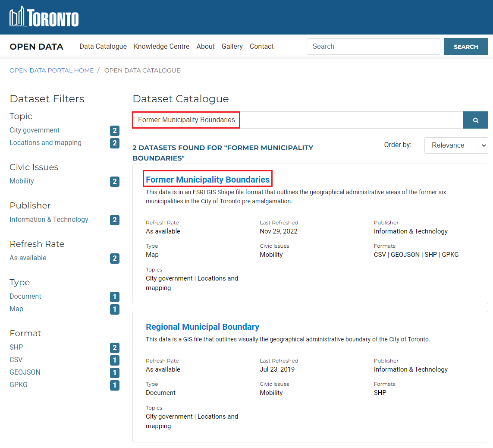Click the dataset catalogue search text field
This screenshot has height=448, width=493.
(x=298, y=120)
